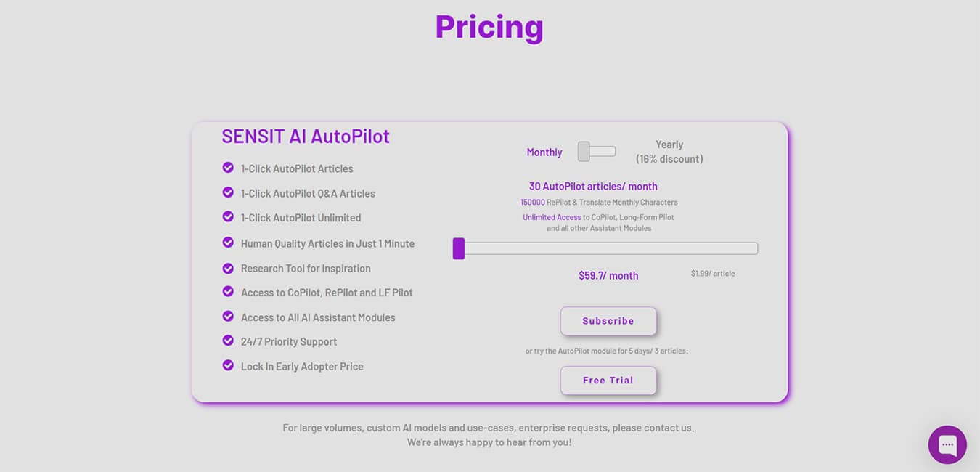Click checkmark icon beside Access to All AI Assistant Modules
Viewport: 980px width, 472px height.
point(228,317)
